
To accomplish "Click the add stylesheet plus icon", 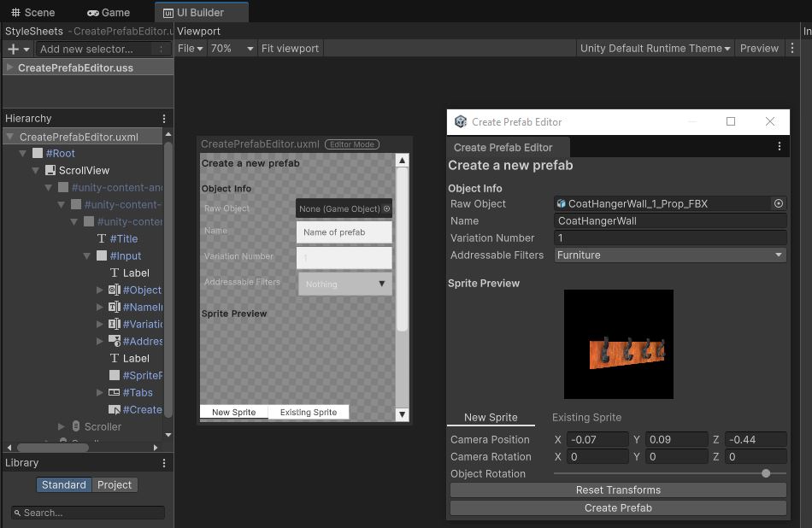I will (x=13, y=50).
